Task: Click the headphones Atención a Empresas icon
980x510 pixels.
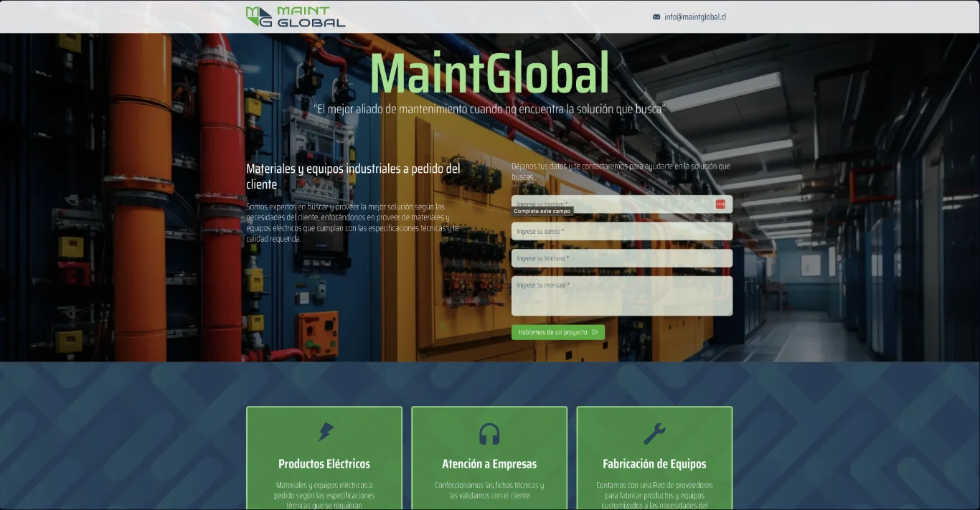Action: click(489, 434)
